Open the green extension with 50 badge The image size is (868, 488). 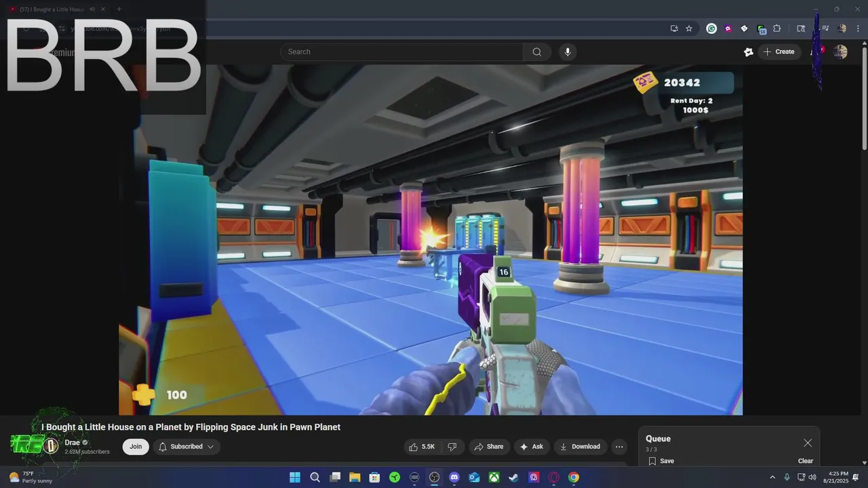coord(761,29)
